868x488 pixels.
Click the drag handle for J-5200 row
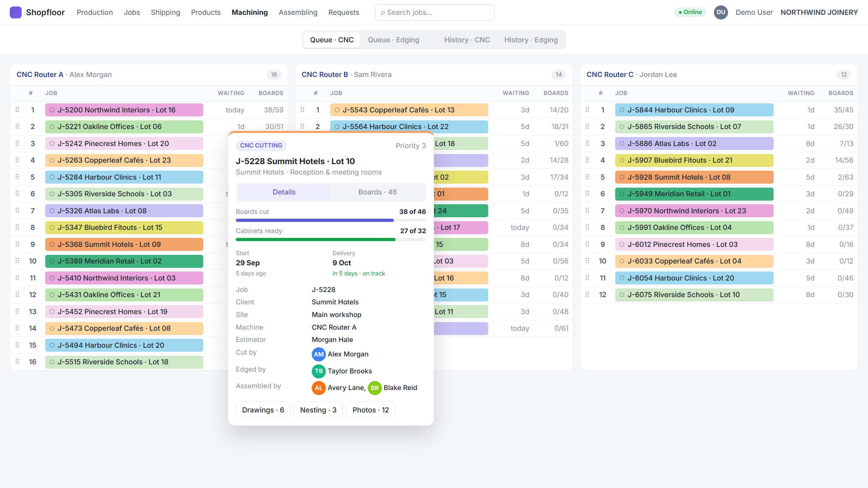(x=17, y=110)
